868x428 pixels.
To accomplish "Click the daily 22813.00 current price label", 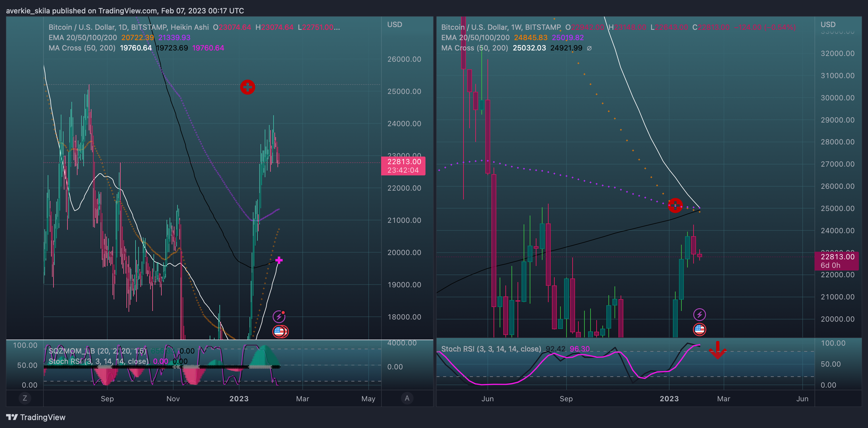I will click(x=403, y=166).
